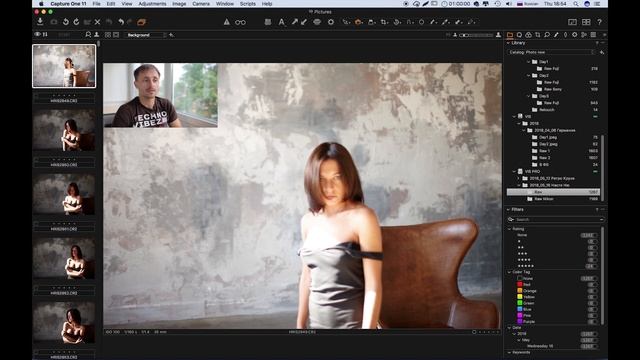The image size is (640, 360).
Task: Toggle exposure warning triangle icon
Action: [227, 22]
